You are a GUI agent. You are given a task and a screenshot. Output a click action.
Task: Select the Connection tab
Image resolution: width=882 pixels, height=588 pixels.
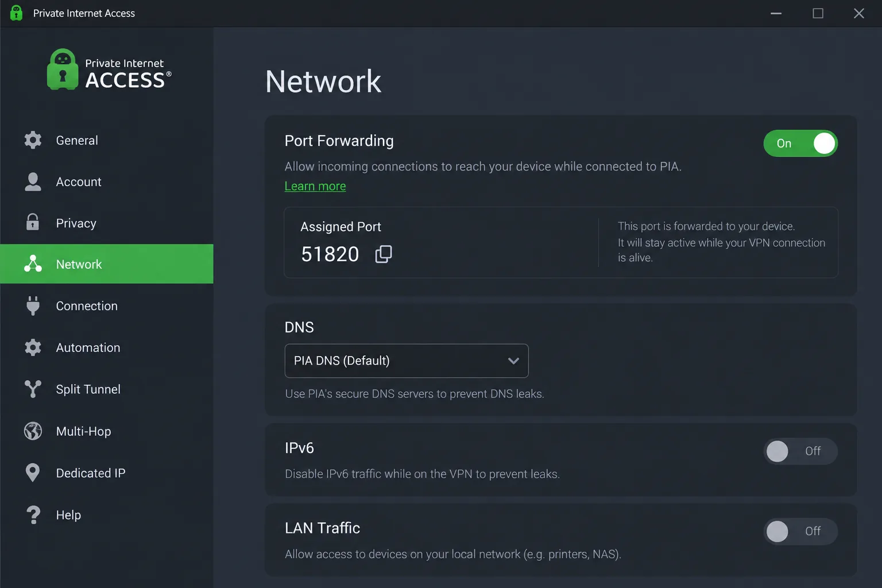point(87,306)
